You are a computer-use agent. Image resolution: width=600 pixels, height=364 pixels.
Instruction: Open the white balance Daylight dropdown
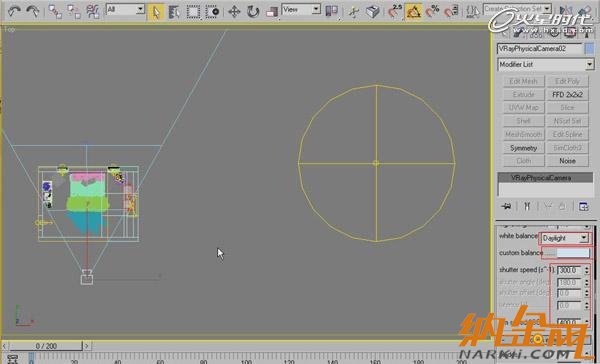point(565,238)
